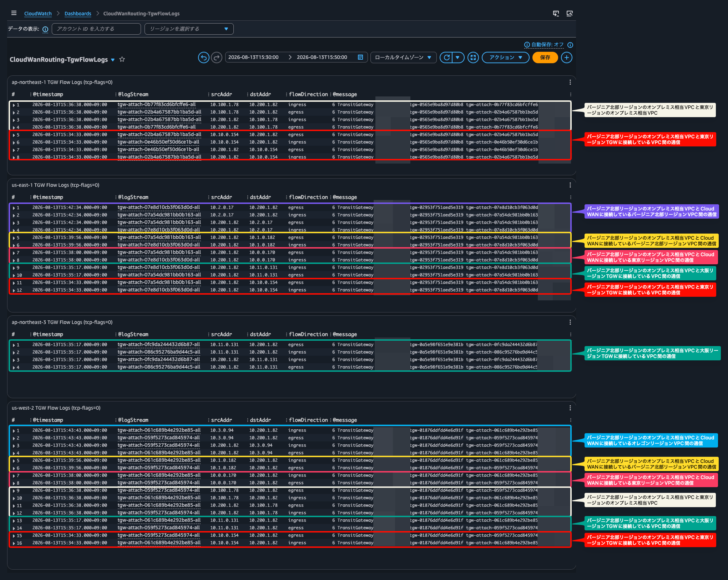Go to the Dashboards breadcrumb link
728x580 pixels.
[78, 14]
